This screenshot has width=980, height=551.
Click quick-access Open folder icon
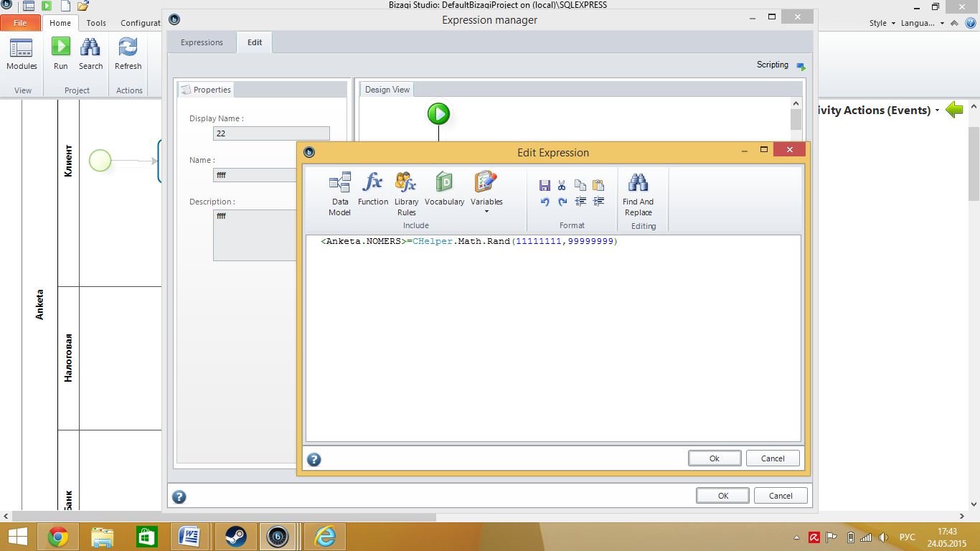pos(83,6)
